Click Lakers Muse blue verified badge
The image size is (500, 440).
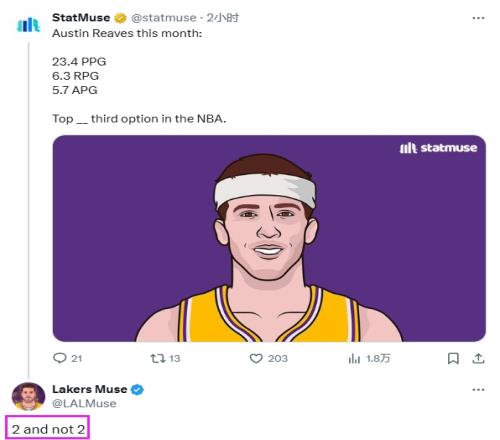137,389
